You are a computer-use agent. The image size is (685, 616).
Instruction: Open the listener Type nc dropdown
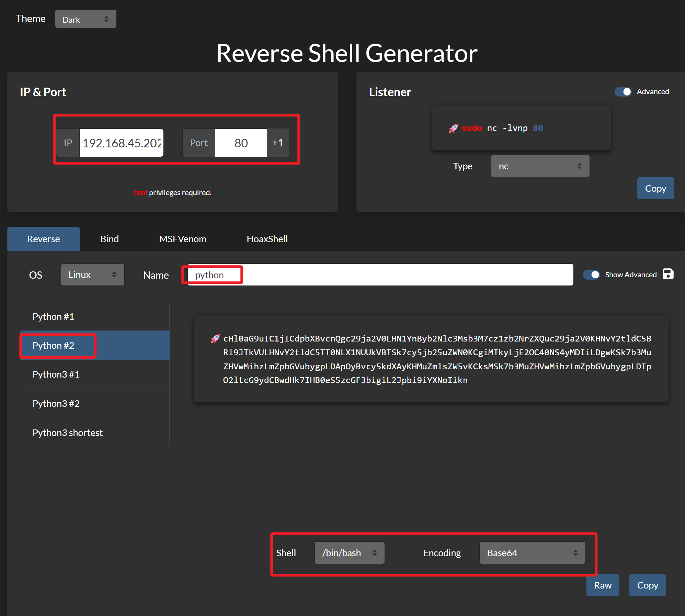pyautogui.click(x=540, y=166)
